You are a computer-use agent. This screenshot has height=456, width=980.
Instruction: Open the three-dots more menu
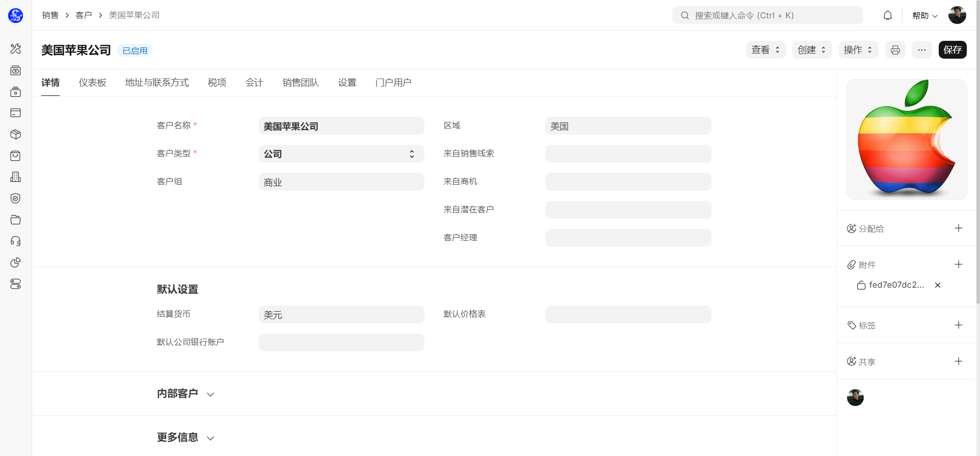point(922,50)
